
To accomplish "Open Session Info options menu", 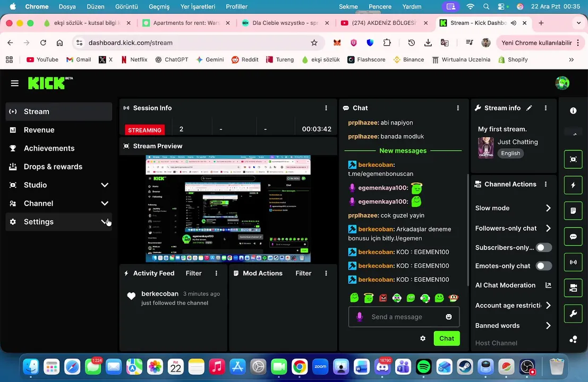I will (x=326, y=108).
